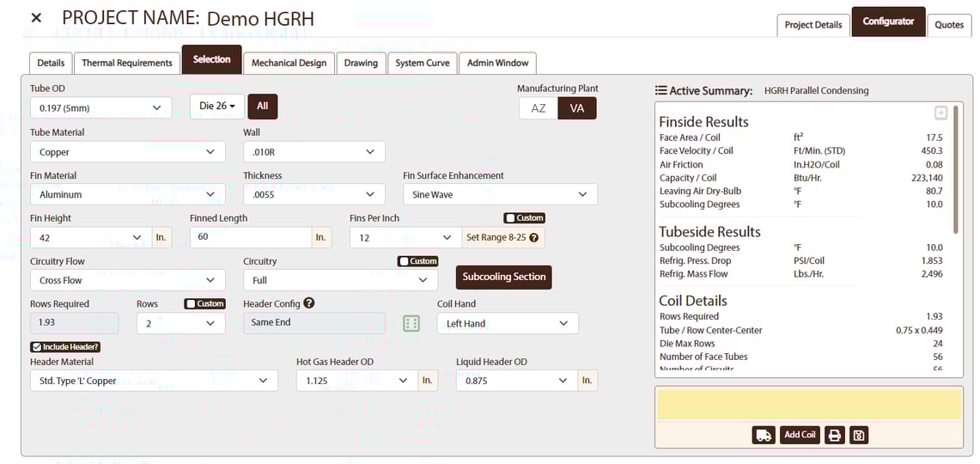Click the green header layout grid icon
The image size is (980, 464).
[x=411, y=323]
